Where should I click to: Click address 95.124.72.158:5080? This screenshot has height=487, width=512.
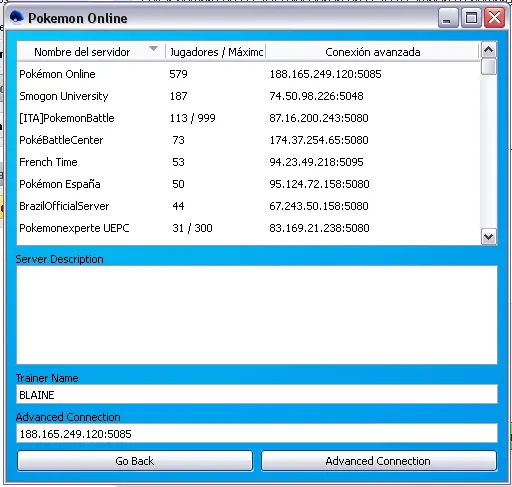click(319, 184)
